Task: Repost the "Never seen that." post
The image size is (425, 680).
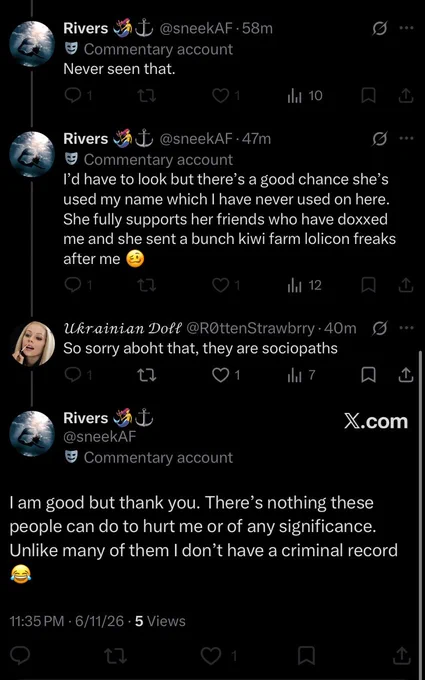Action: click(x=148, y=96)
